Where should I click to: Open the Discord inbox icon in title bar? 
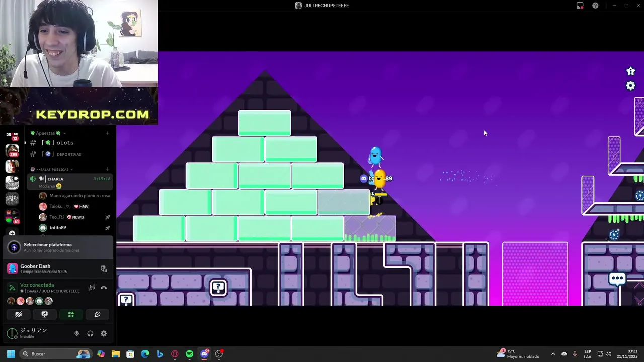[x=580, y=6]
